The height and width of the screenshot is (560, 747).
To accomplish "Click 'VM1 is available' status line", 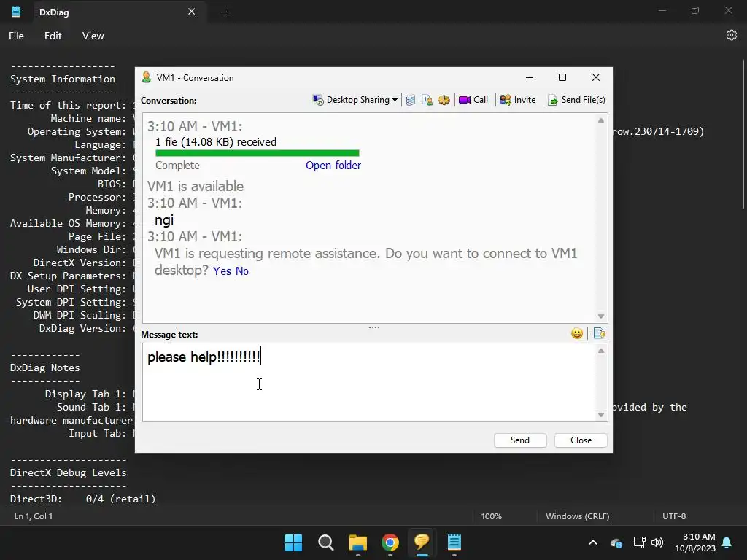I will coord(196,186).
